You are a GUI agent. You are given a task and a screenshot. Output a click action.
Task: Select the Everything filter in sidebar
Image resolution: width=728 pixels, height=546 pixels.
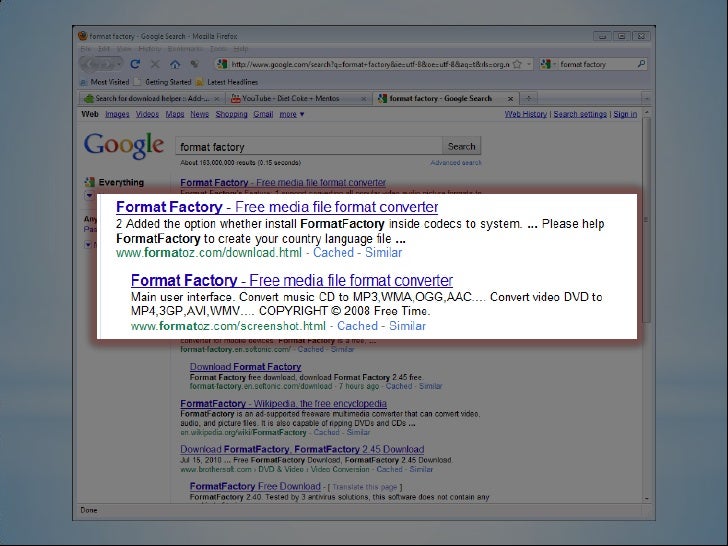121,182
